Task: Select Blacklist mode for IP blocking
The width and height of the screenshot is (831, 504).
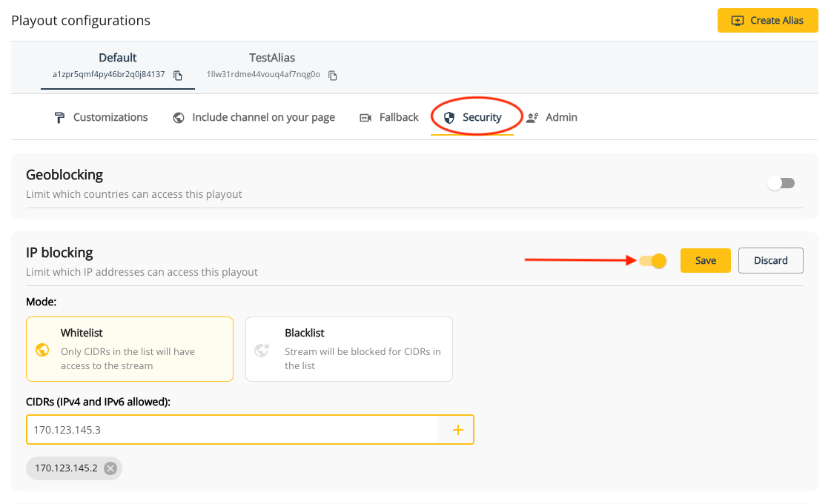Action: (x=348, y=348)
